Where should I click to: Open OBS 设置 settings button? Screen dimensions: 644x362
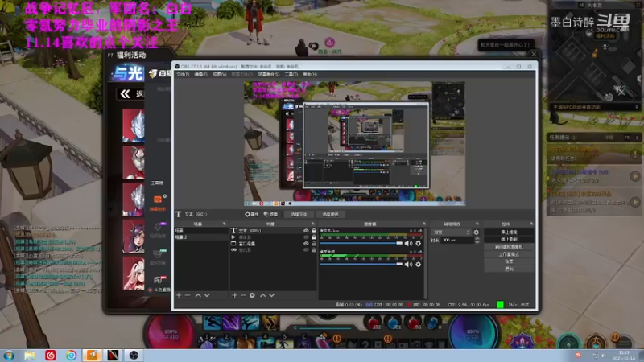pyautogui.click(x=509, y=261)
